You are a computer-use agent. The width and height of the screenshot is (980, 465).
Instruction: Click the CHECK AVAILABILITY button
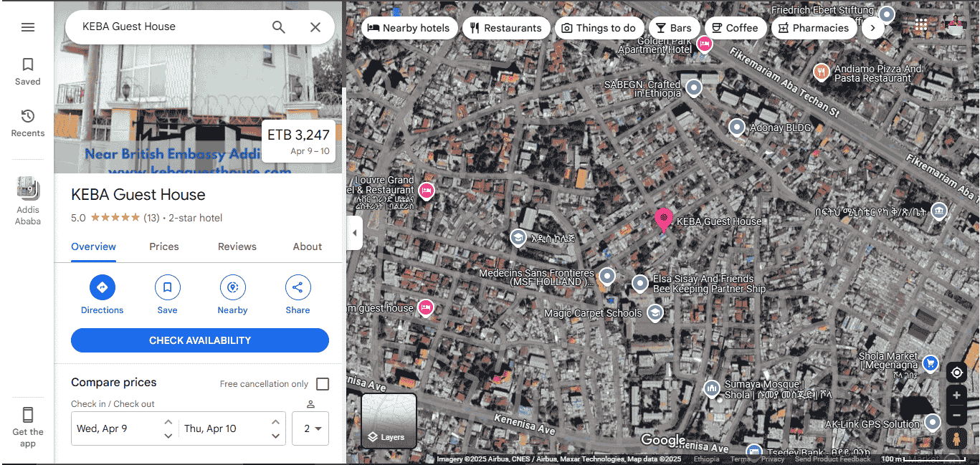[x=200, y=340]
